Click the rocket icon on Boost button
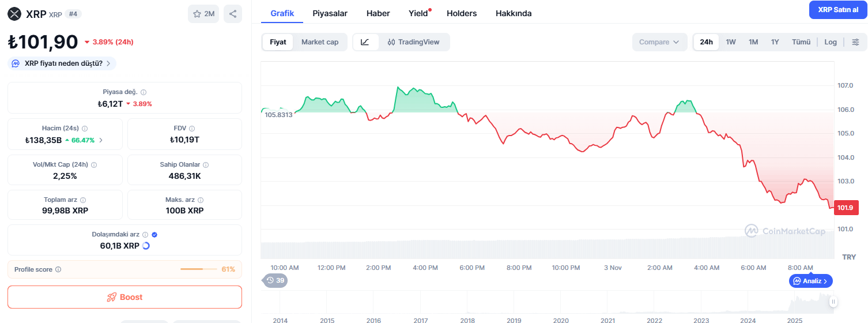Screen dimensions: 868x323 pos(112,297)
